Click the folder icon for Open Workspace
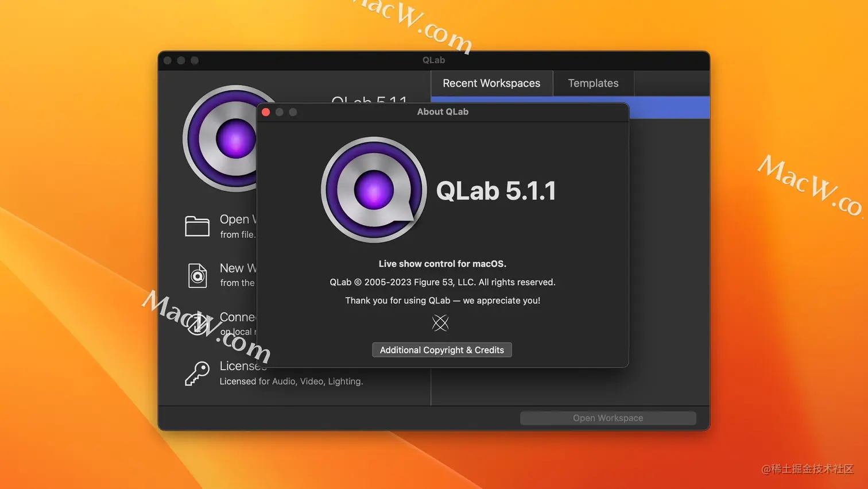 point(197,226)
